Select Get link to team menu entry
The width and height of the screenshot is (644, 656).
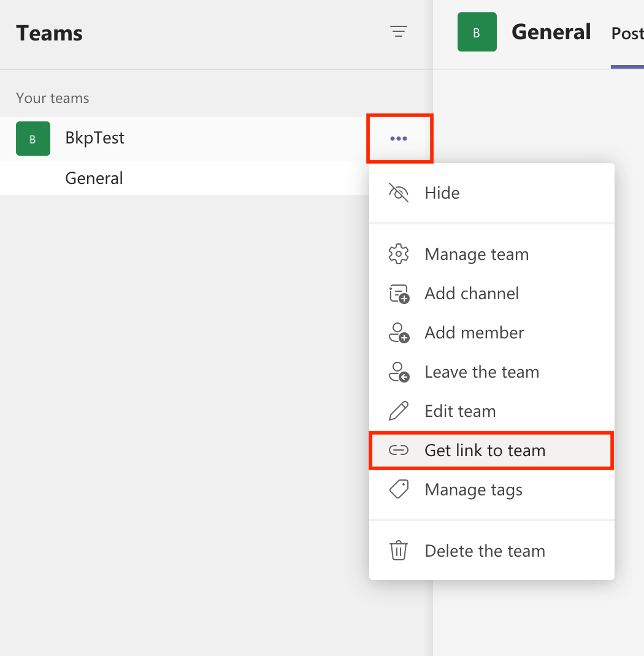tap(485, 450)
